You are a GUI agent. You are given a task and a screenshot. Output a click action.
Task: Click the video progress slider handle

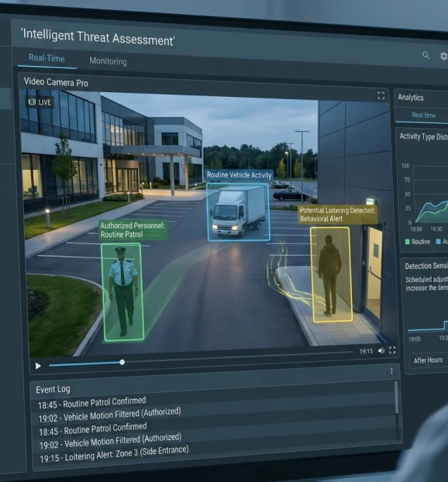122,363
